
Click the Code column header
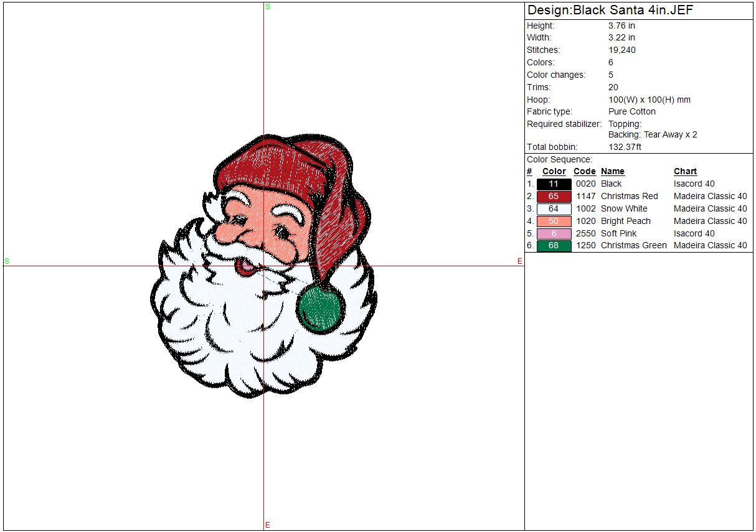coord(584,172)
